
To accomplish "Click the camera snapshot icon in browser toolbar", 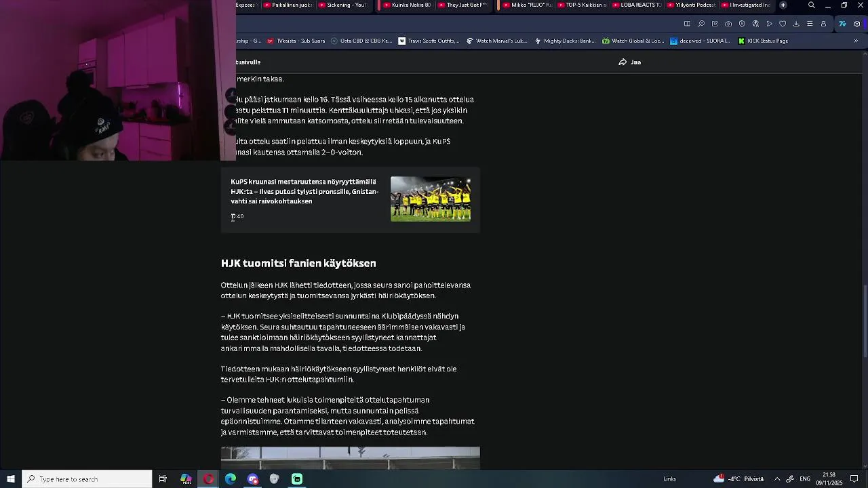I will (x=728, y=24).
